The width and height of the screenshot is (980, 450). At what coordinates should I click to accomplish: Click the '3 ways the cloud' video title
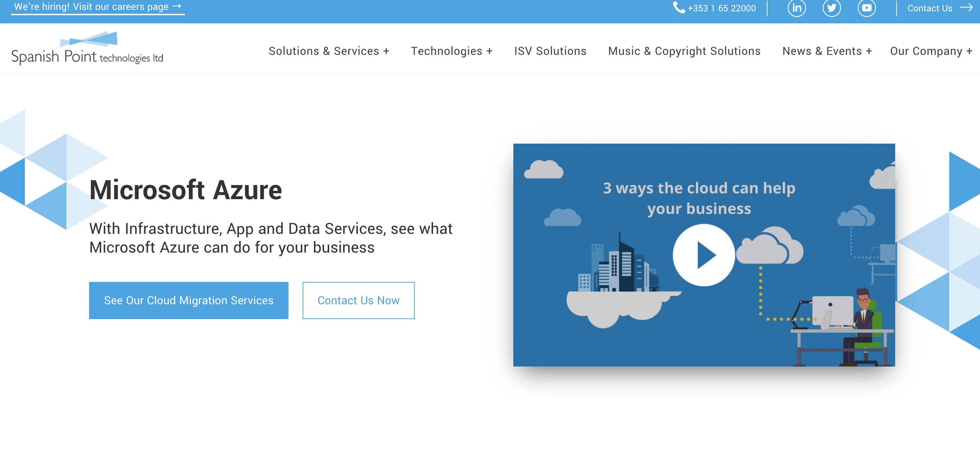pyautogui.click(x=699, y=198)
